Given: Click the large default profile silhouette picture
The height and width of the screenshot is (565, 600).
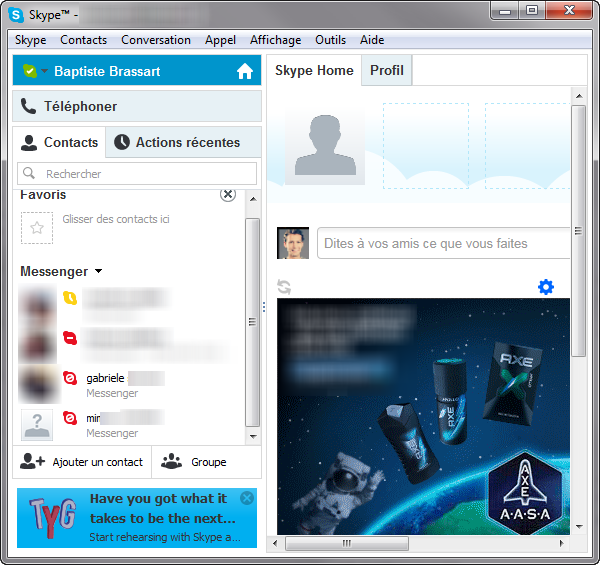Looking at the screenshot, I should [x=325, y=145].
